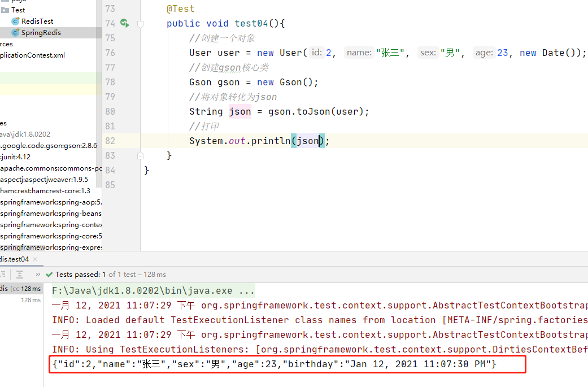The width and height of the screenshot is (588, 387).
Task: Click line number 82 in the gutter
Action: (x=110, y=141)
